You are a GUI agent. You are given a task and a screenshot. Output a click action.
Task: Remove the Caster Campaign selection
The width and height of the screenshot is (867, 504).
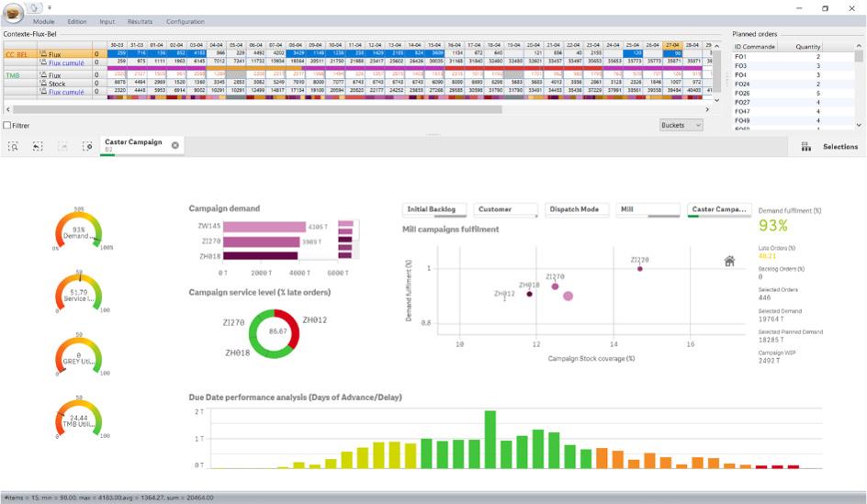click(175, 145)
